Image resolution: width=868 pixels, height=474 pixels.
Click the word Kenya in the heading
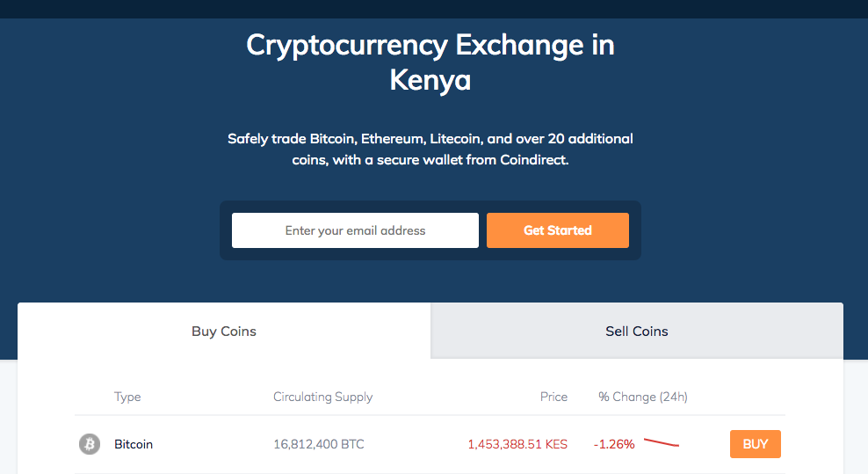pyautogui.click(x=430, y=80)
